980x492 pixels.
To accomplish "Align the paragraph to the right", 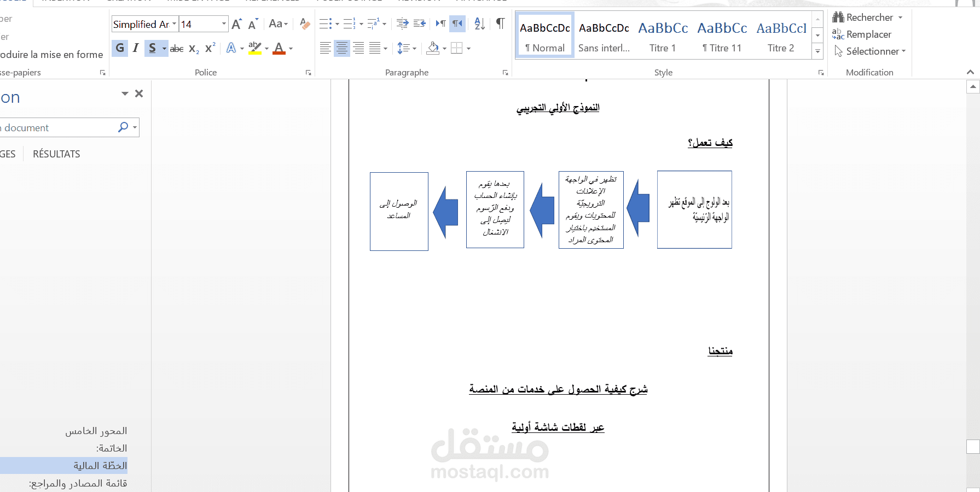I will [358, 48].
